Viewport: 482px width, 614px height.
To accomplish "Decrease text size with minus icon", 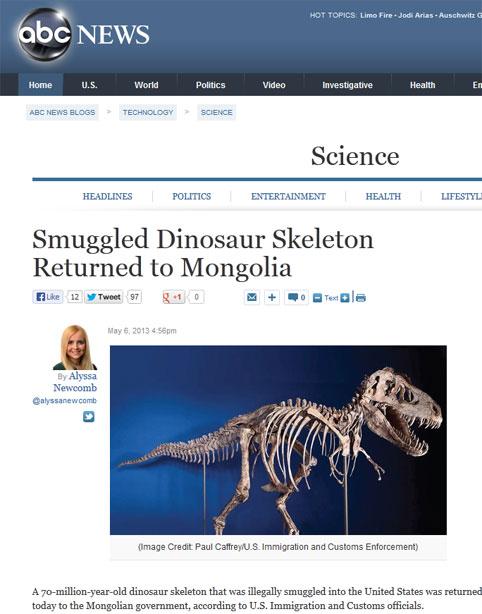I will (318, 298).
